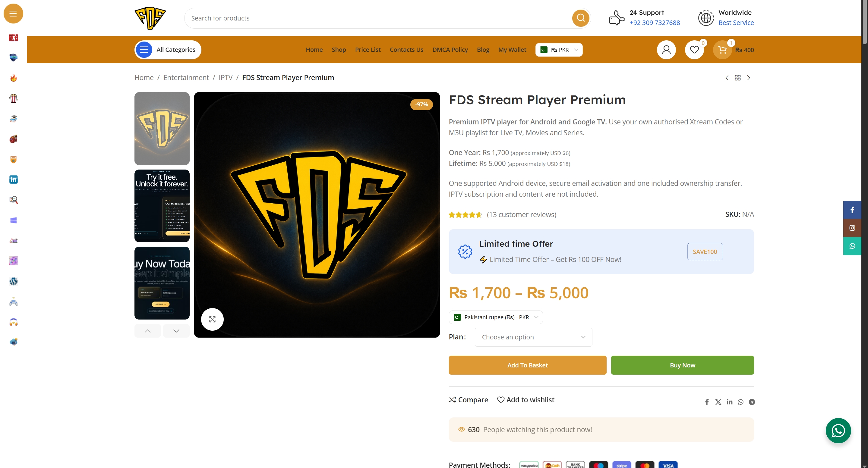This screenshot has width=868, height=468.
Task: Go to Price List menu item
Action: [368, 49]
